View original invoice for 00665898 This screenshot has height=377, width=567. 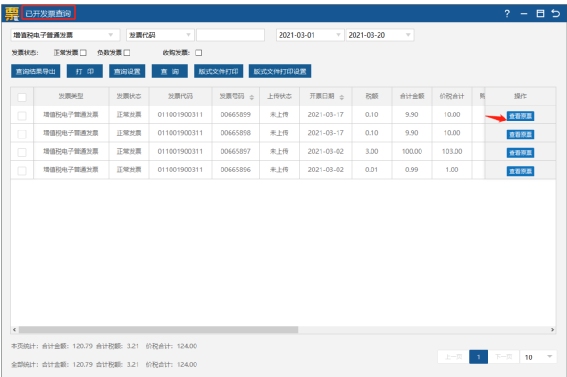click(x=520, y=134)
